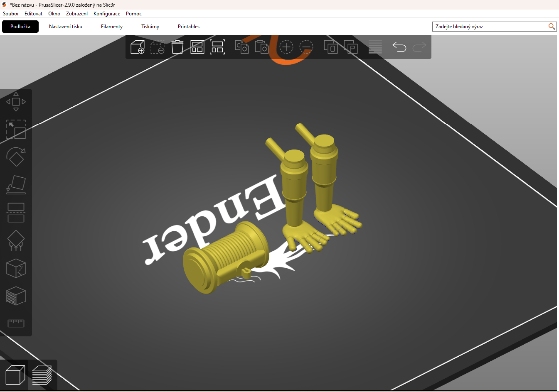This screenshot has width=559, height=392.
Task: Select the Rotate gizmo tool
Action: [16, 157]
